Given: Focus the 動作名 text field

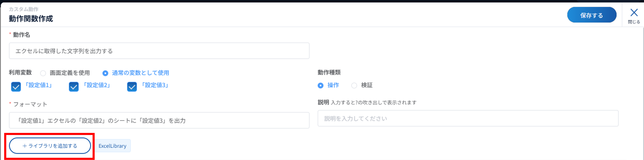Looking at the screenshot, I should pyautogui.click(x=159, y=51).
